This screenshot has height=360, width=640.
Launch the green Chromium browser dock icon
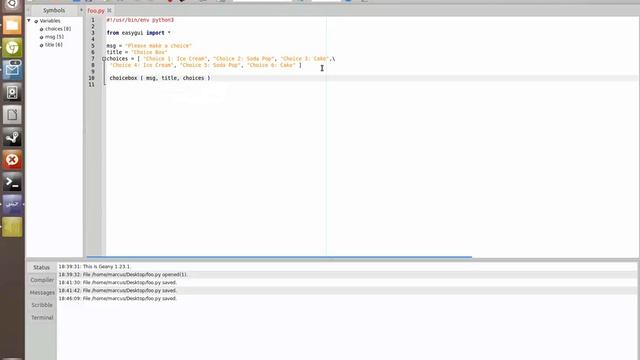point(12,48)
